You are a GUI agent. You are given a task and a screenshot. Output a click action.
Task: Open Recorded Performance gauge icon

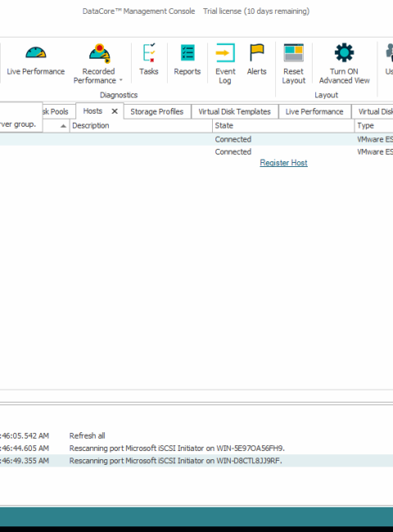(99, 53)
